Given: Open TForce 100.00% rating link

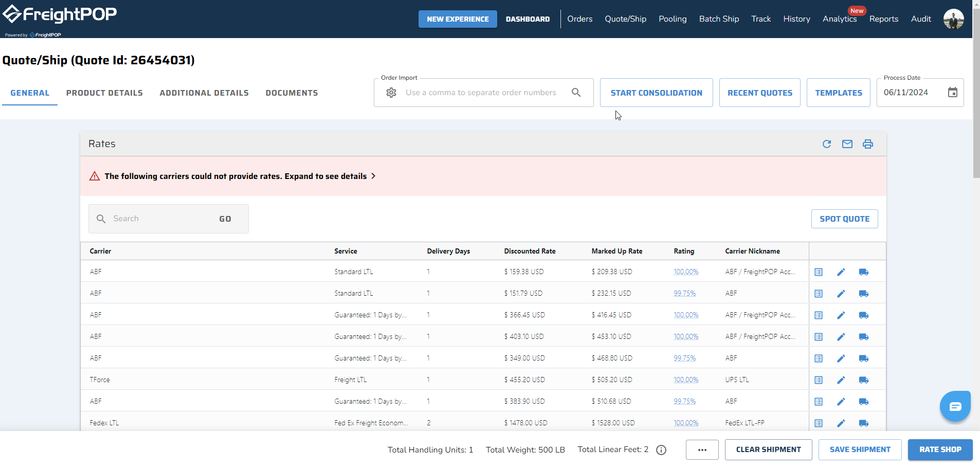Looking at the screenshot, I should pos(686,380).
